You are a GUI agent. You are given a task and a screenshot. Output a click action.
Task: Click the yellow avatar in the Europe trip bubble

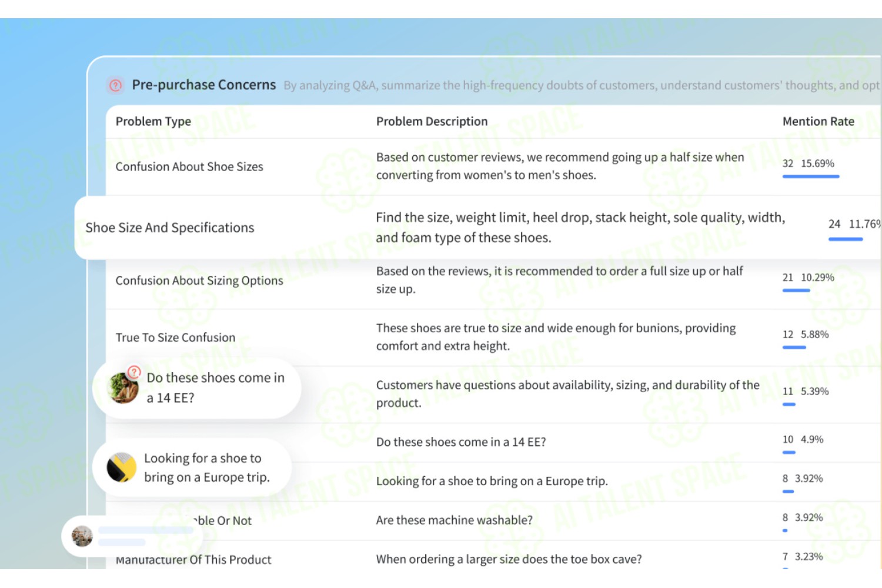[x=122, y=467]
